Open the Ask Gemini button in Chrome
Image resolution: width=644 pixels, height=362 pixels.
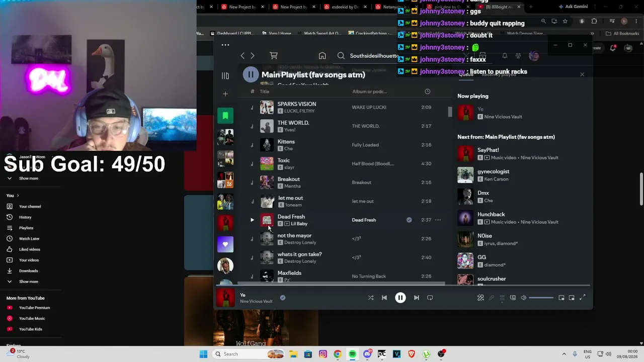click(x=573, y=7)
